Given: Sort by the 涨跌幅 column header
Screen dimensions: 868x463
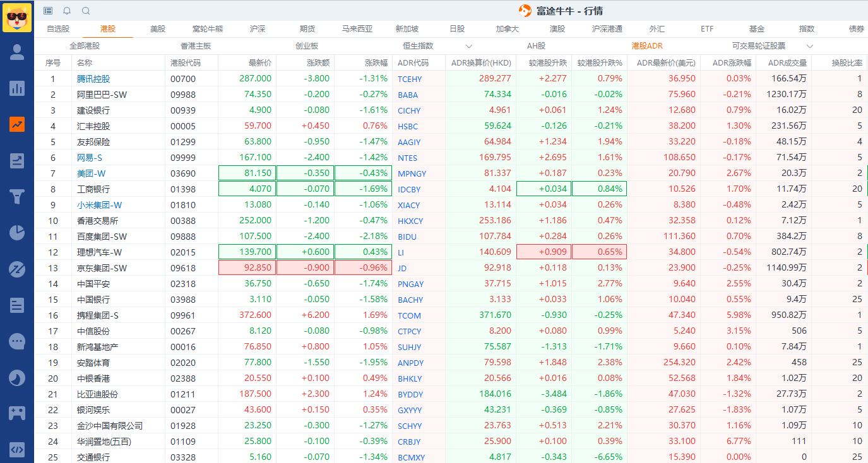Looking at the screenshot, I should click(x=376, y=63).
